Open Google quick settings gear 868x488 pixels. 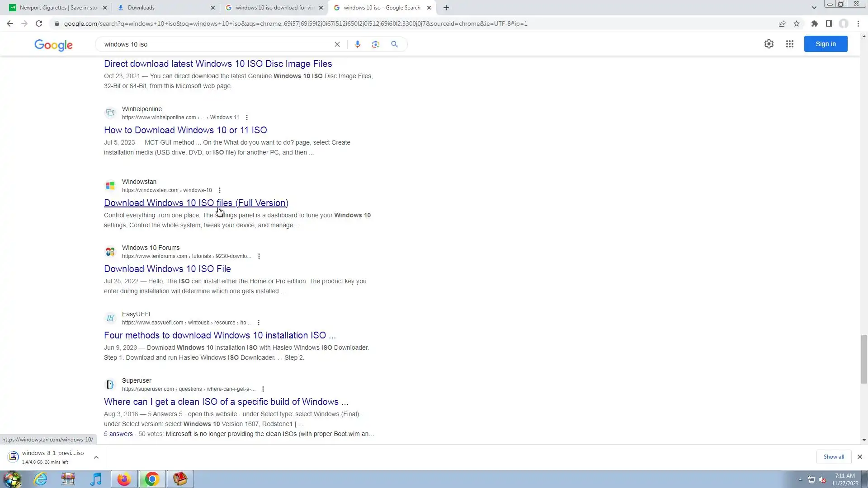click(769, 44)
